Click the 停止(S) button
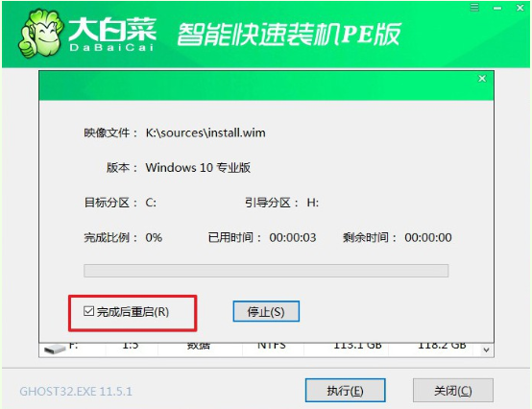532x409 pixels. click(x=266, y=311)
